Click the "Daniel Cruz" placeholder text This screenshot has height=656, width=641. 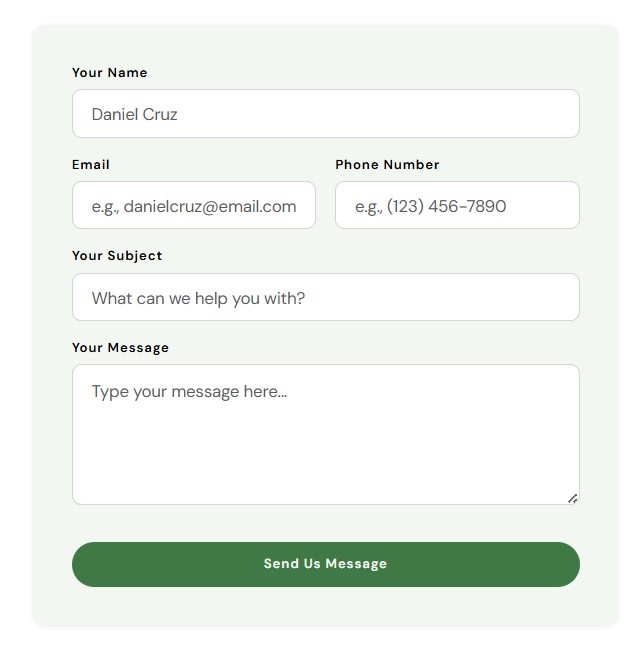coord(134,115)
